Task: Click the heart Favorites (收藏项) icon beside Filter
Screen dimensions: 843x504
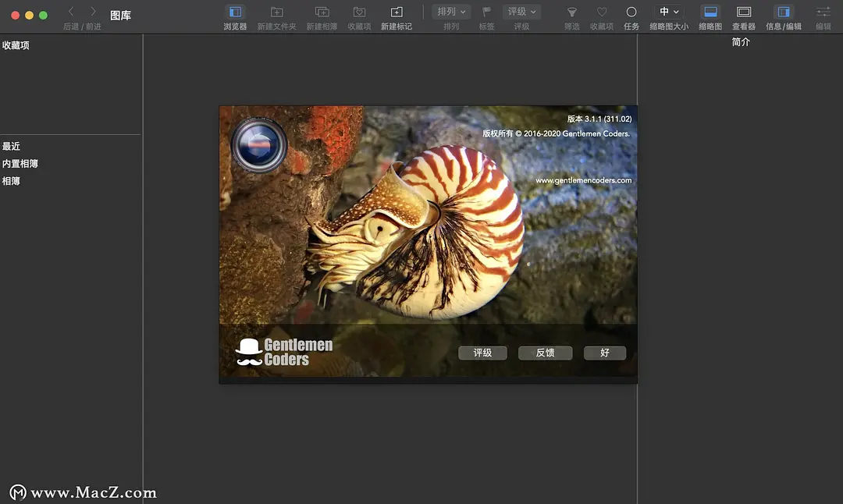Action: pyautogui.click(x=602, y=12)
